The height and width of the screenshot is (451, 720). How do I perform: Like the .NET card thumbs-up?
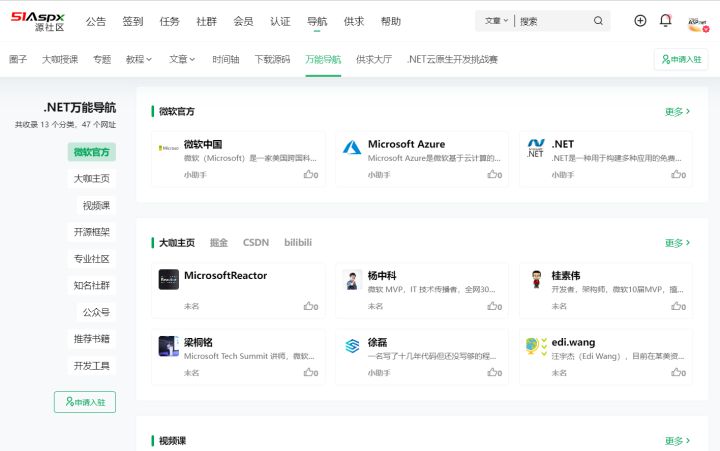(678, 175)
